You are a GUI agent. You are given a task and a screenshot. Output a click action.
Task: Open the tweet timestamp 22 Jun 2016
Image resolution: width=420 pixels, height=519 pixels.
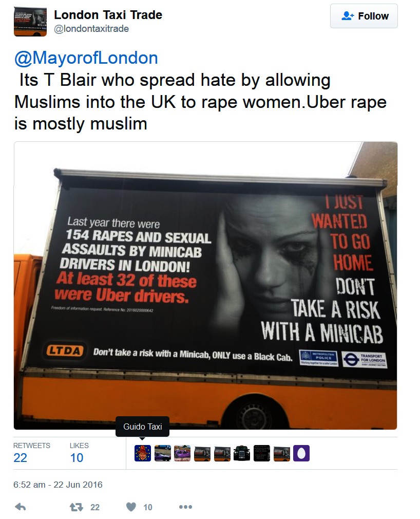(x=58, y=485)
